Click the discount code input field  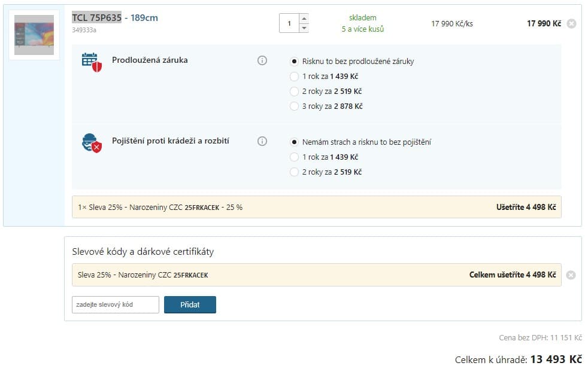pos(116,304)
